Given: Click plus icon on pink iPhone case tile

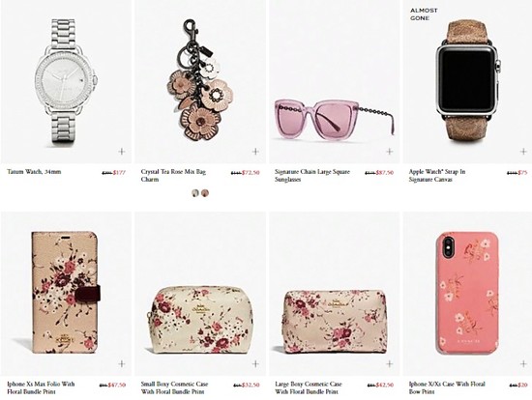Looking at the screenshot, I should (523, 363).
